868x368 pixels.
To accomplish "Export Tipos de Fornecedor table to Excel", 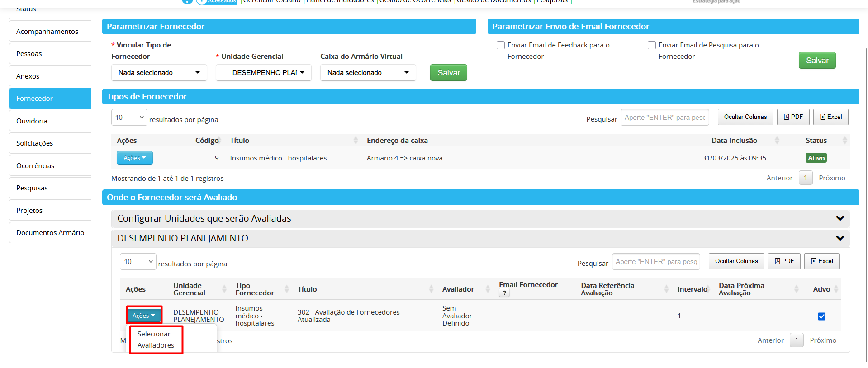I will click(830, 117).
